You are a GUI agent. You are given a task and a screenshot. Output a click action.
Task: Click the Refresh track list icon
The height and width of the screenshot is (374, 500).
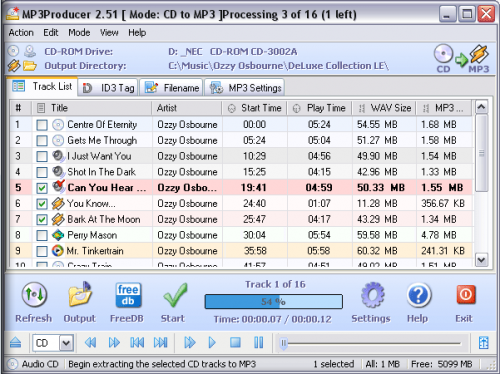point(34,295)
